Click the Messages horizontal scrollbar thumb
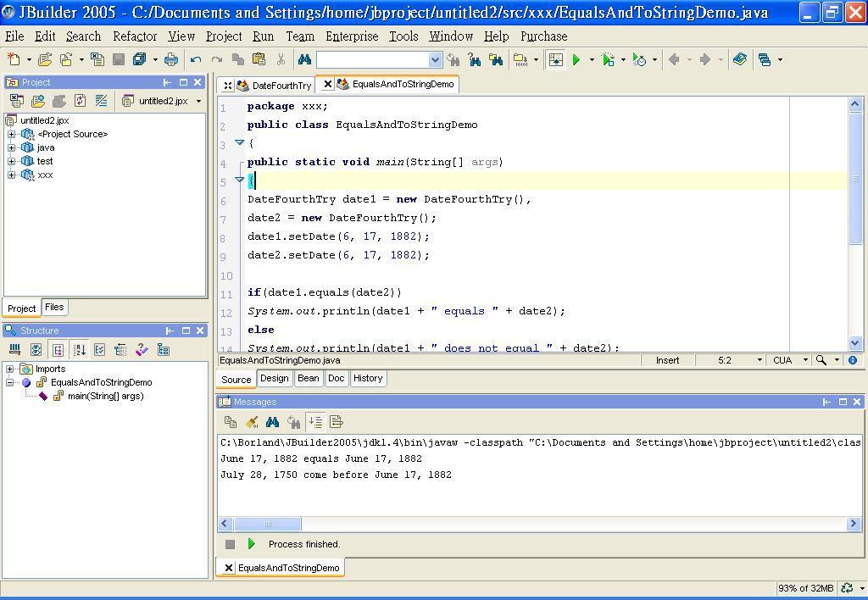This screenshot has height=600, width=868. tap(268, 524)
